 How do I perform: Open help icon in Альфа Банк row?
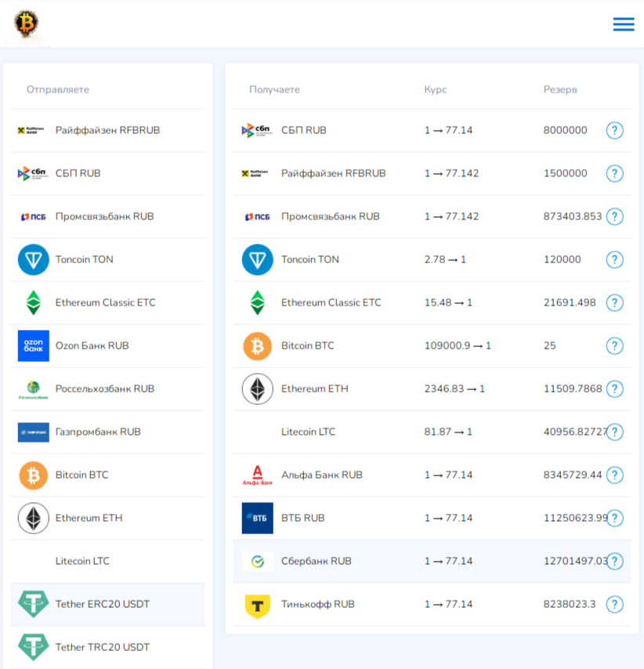[x=614, y=475]
